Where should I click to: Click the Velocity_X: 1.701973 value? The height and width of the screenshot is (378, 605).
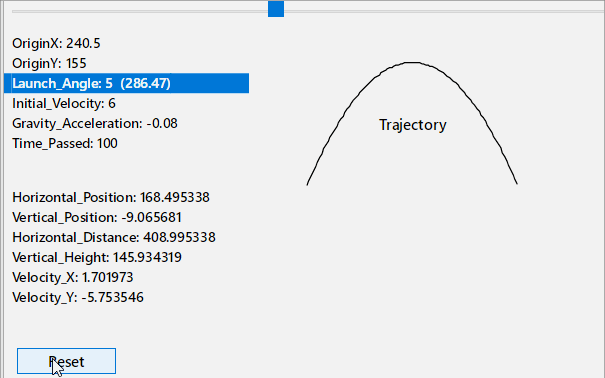tap(73, 278)
